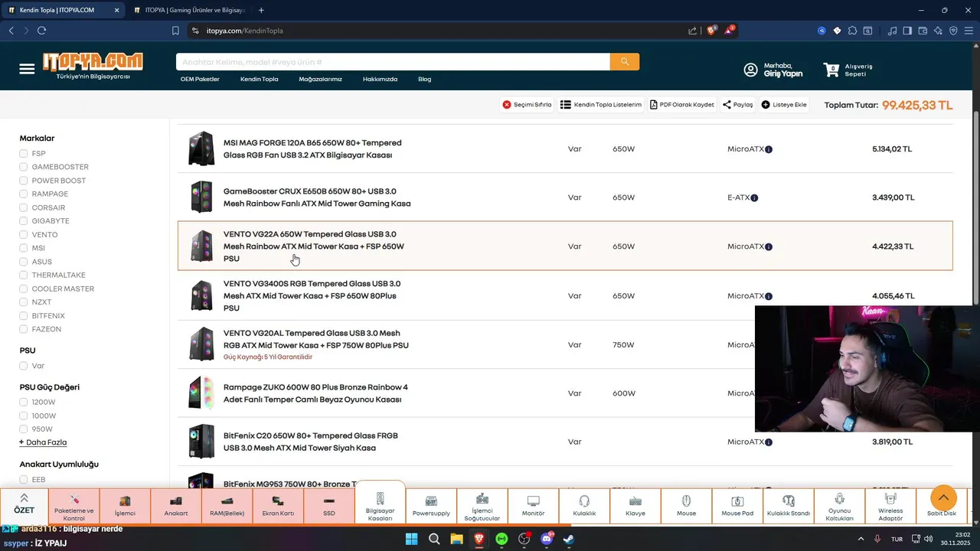Open Kendin Topla Listelerim

coord(601,105)
